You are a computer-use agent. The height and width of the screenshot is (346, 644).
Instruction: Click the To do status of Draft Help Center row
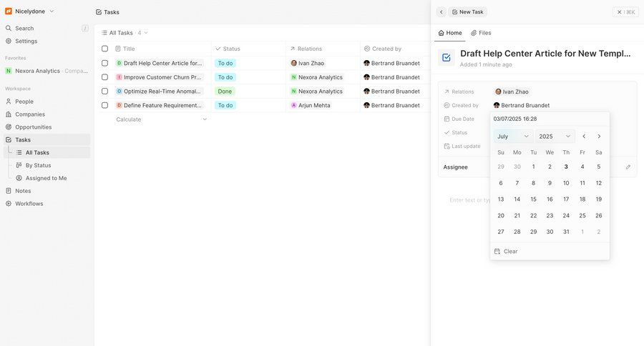(x=225, y=63)
